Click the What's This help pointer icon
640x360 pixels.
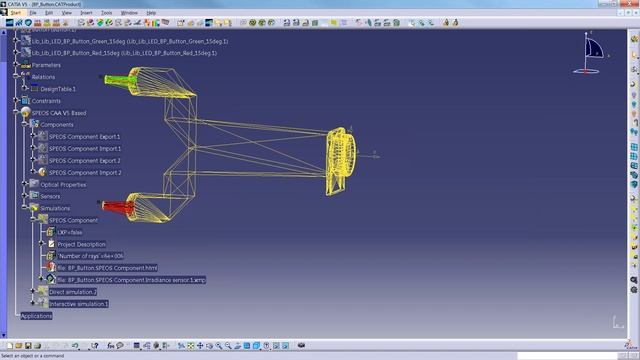95,346
